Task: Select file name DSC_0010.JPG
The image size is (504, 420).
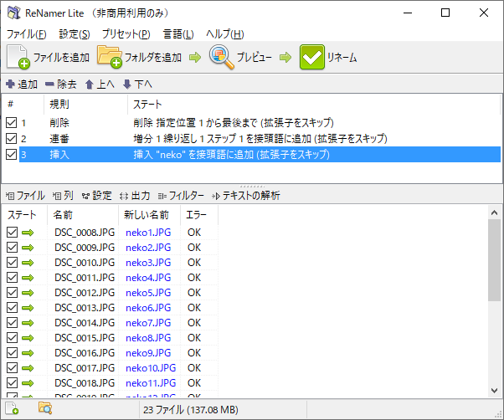Action: tap(85, 263)
